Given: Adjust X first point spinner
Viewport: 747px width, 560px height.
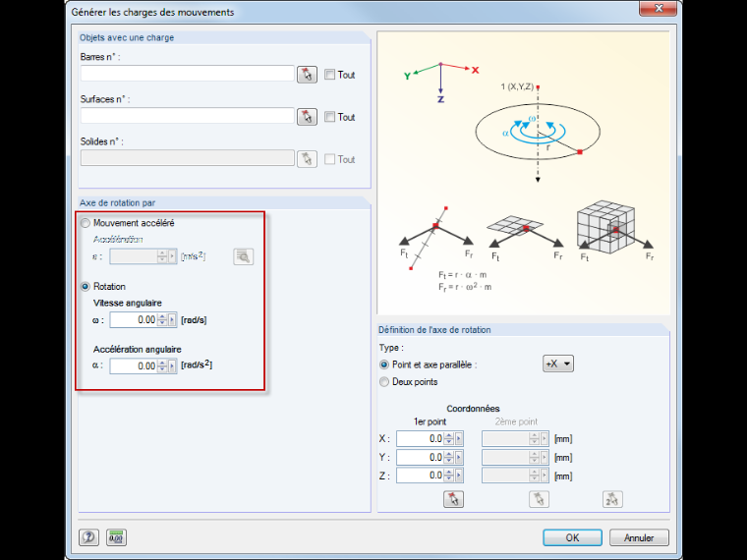Looking at the screenshot, I should [x=449, y=438].
